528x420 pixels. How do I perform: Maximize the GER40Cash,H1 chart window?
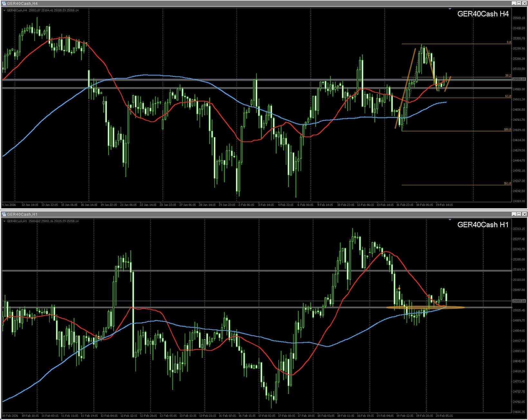(519, 214)
